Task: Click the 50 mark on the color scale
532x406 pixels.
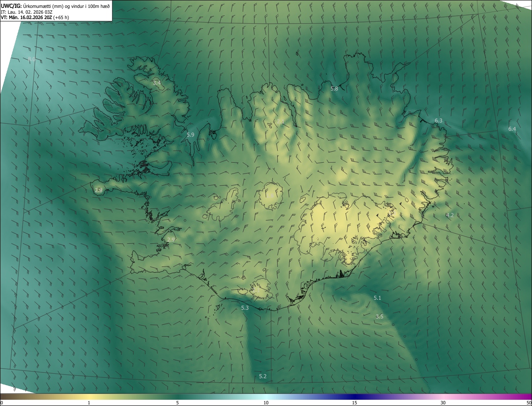Action: point(529,403)
